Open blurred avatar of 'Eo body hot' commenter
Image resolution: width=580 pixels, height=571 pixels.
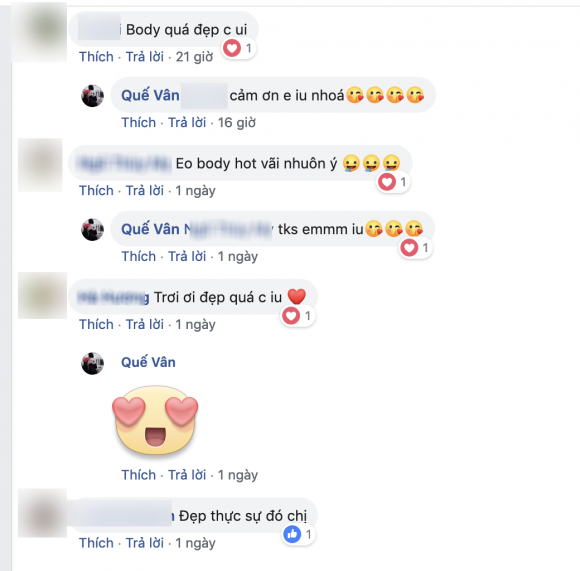click(x=40, y=165)
